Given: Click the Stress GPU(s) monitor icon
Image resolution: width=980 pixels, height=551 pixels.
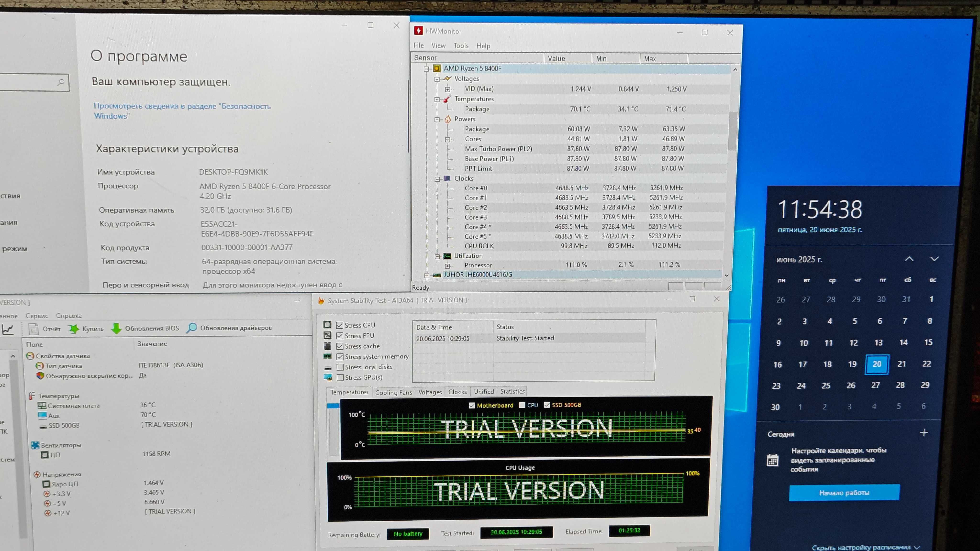Looking at the screenshot, I should (x=328, y=377).
